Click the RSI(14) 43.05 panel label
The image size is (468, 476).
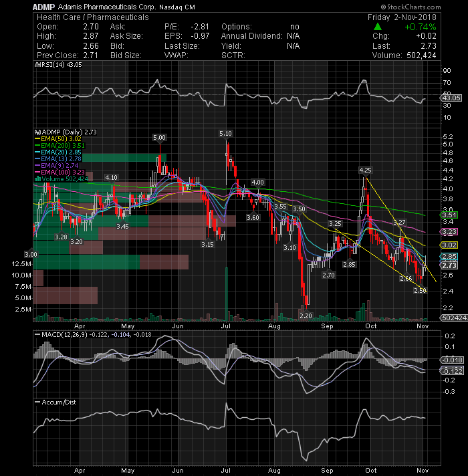click(x=61, y=65)
